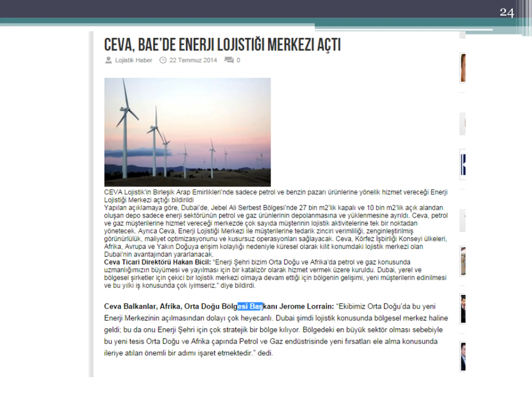Click the slide number 24

pos(507,12)
